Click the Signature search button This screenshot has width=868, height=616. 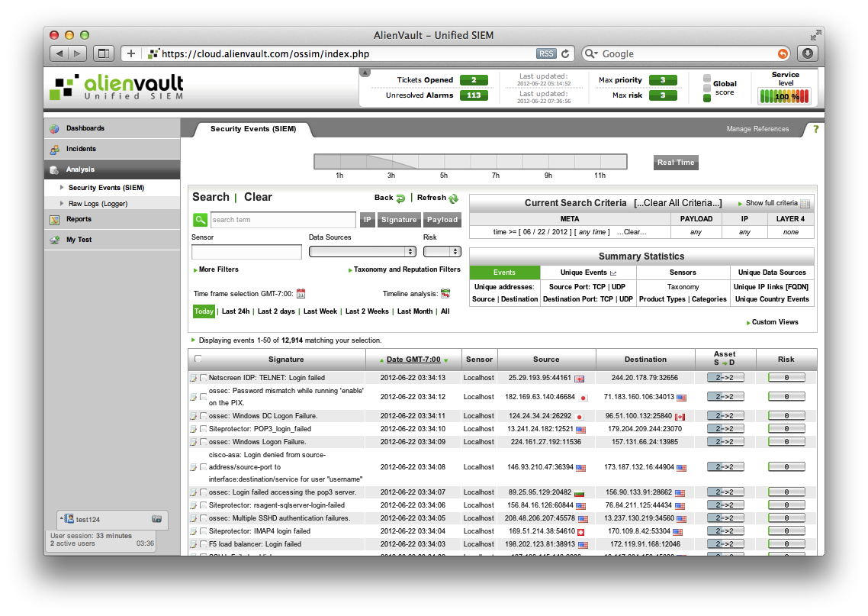tap(399, 220)
